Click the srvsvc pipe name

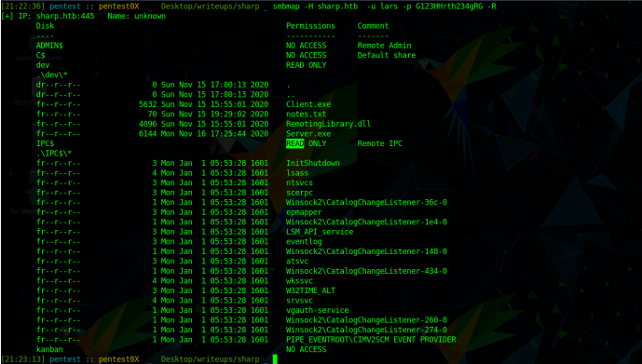click(299, 301)
